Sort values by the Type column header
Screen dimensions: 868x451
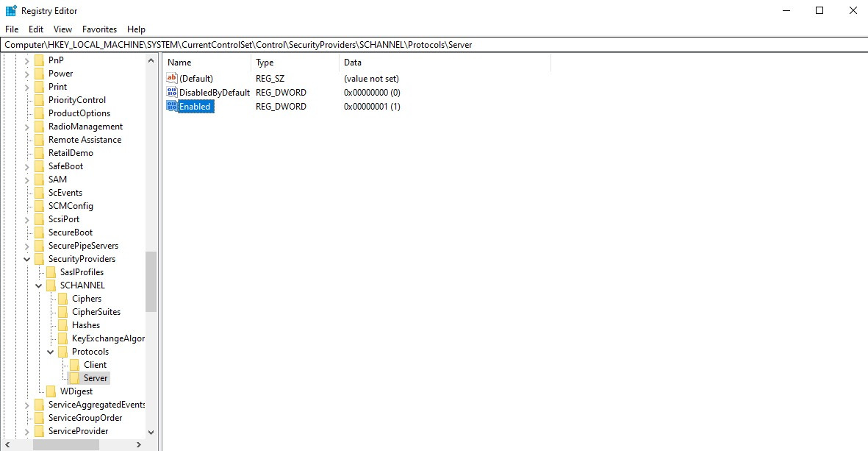pos(295,63)
